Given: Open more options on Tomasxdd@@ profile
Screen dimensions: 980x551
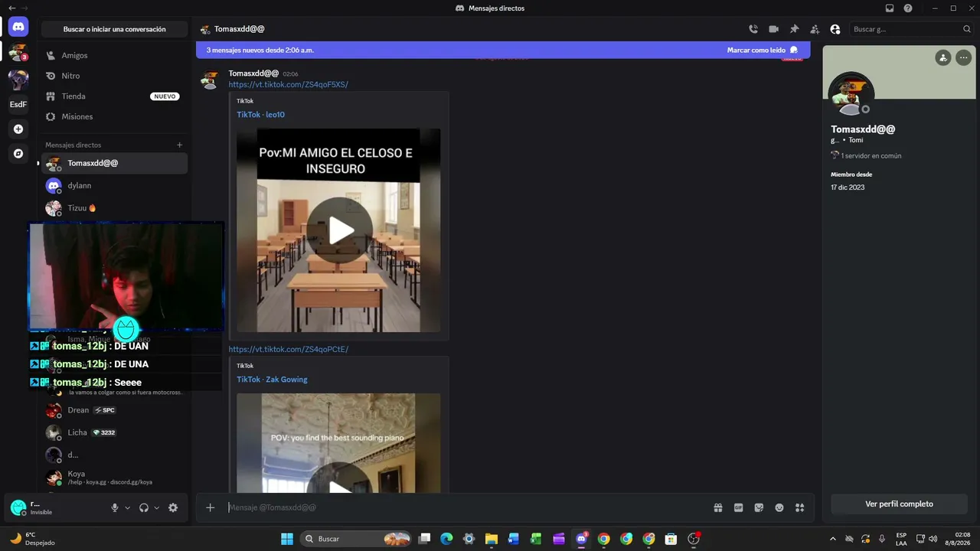Looking at the screenshot, I should tap(963, 57).
